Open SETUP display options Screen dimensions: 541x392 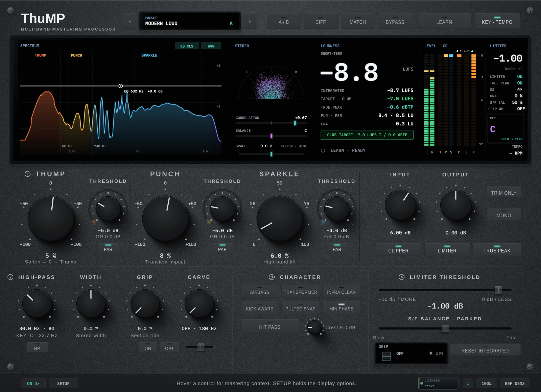(63, 384)
